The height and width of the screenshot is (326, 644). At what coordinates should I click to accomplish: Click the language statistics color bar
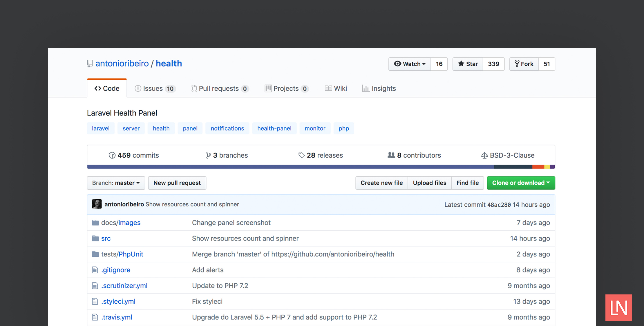319,166
